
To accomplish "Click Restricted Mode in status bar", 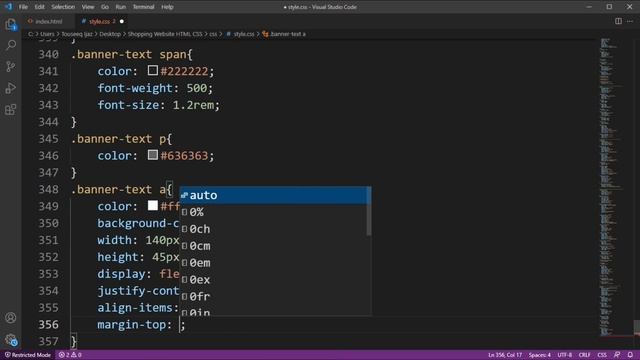I will pos(28,355).
